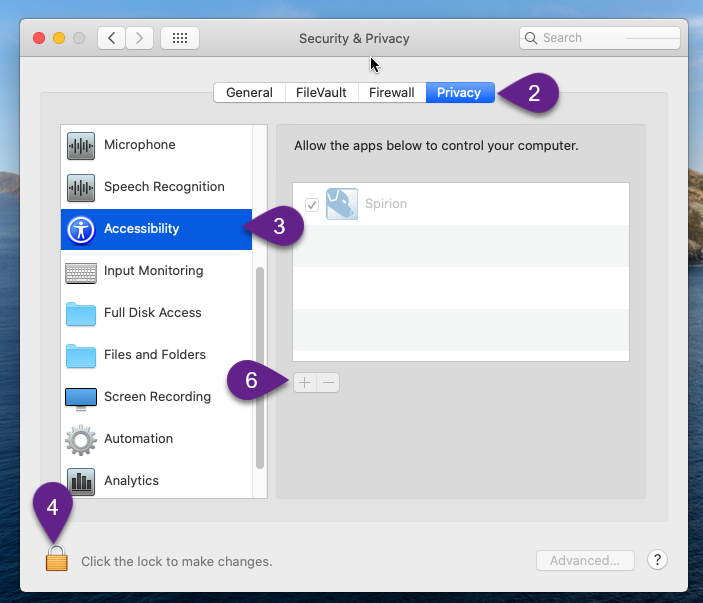Click the privacy category list scrollbar
The height and width of the screenshot is (603, 703).
pos(260,368)
